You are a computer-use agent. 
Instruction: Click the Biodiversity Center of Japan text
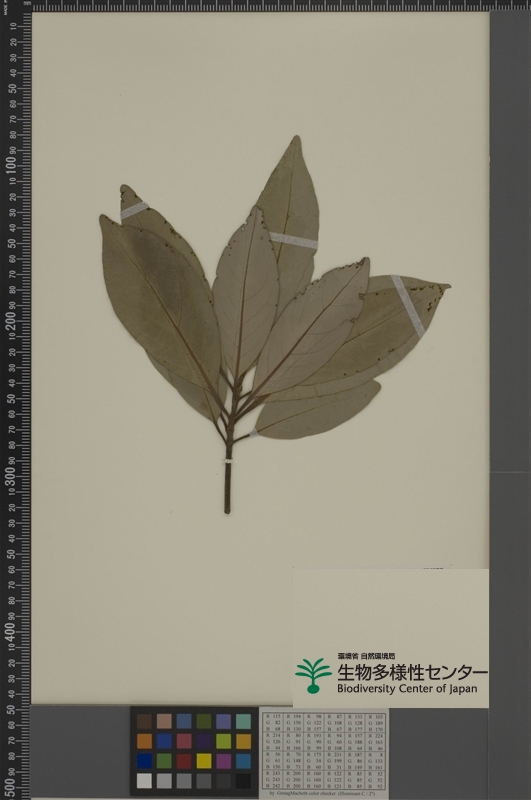click(407, 689)
